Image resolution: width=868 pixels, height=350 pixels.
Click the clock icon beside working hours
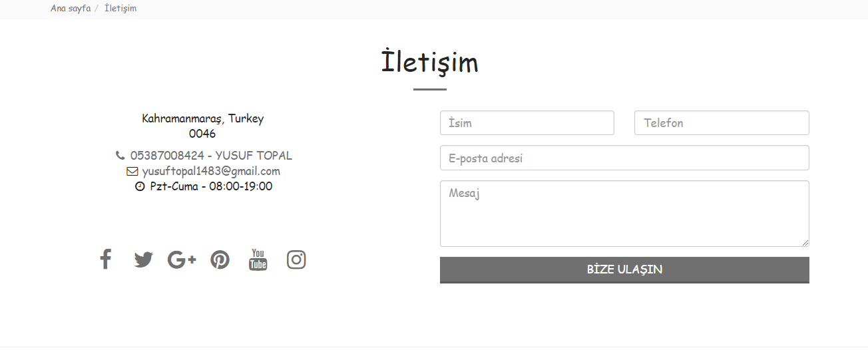click(140, 187)
